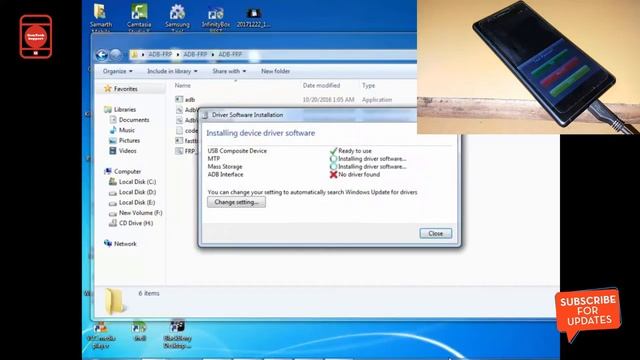Open the Local Disk (D:) drive icon
The height and width of the screenshot is (360, 640).
pos(113,192)
